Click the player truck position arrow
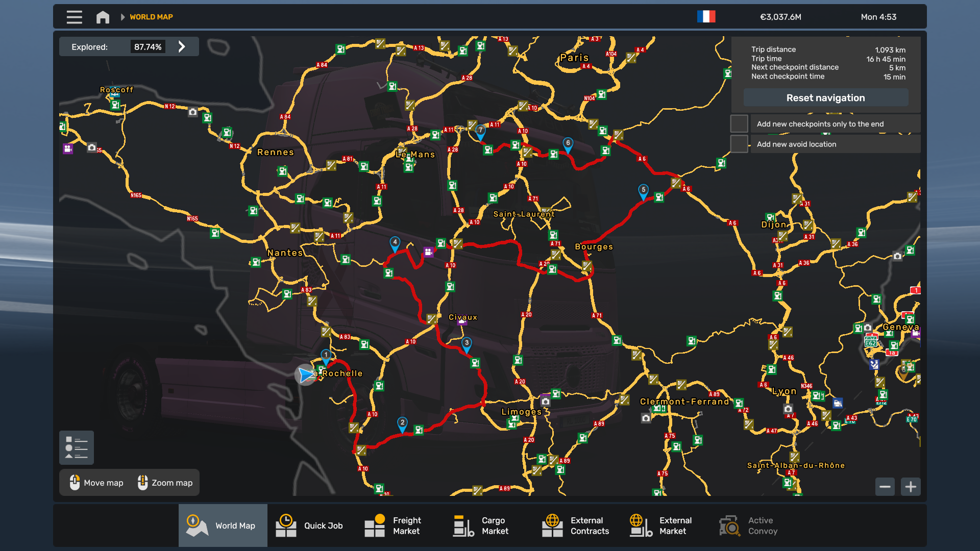This screenshot has height=551, width=980. click(x=306, y=375)
